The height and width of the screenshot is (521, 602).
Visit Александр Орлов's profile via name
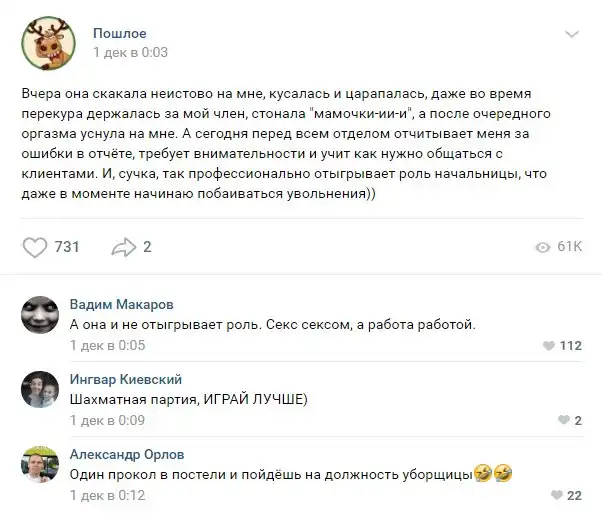tap(126, 453)
